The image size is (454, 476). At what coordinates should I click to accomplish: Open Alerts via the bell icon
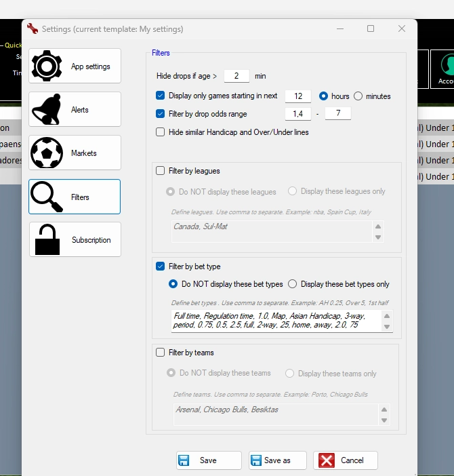tap(46, 109)
